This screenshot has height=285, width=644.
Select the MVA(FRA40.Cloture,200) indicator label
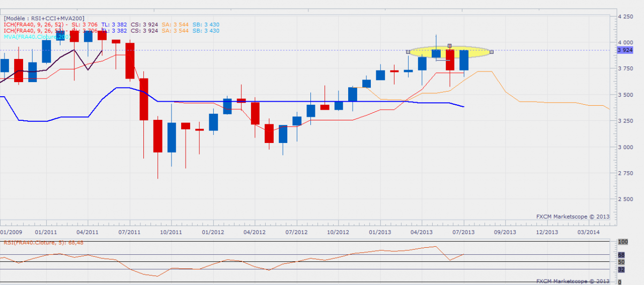pyautogui.click(x=37, y=37)
